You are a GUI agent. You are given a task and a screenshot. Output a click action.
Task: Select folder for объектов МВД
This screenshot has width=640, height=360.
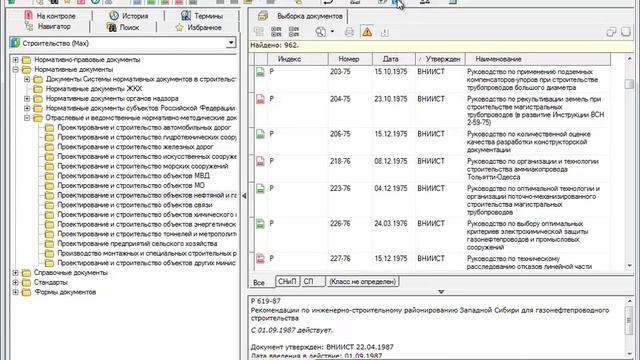pyautogui.click(x=133, y=176)
